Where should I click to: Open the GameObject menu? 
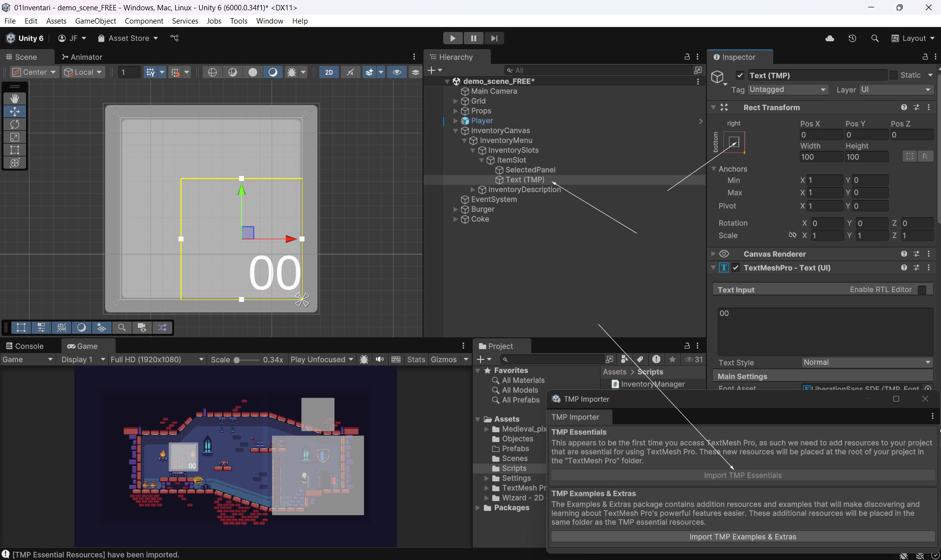[x=95, y=21]
